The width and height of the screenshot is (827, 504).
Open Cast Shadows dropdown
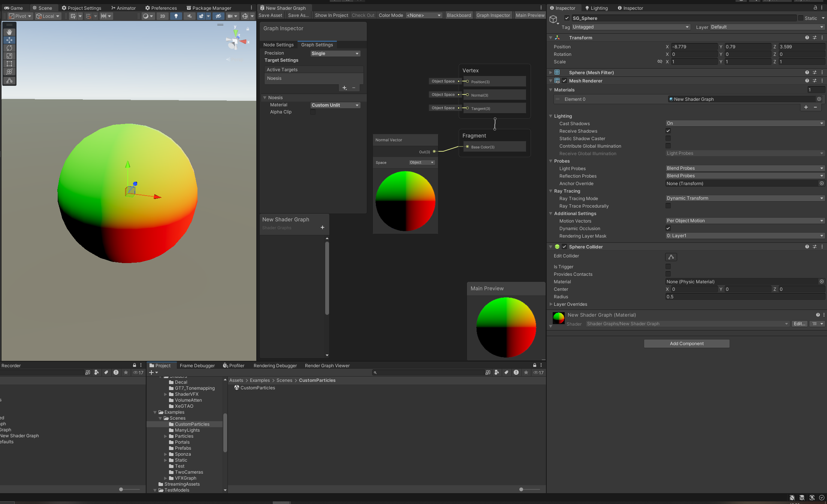click(x=745, y=123)
